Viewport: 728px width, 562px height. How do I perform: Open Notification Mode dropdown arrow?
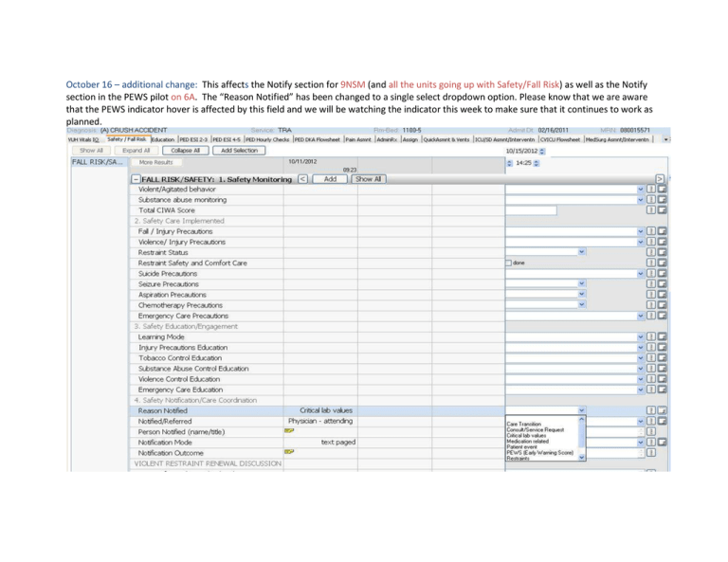point(641,443)
